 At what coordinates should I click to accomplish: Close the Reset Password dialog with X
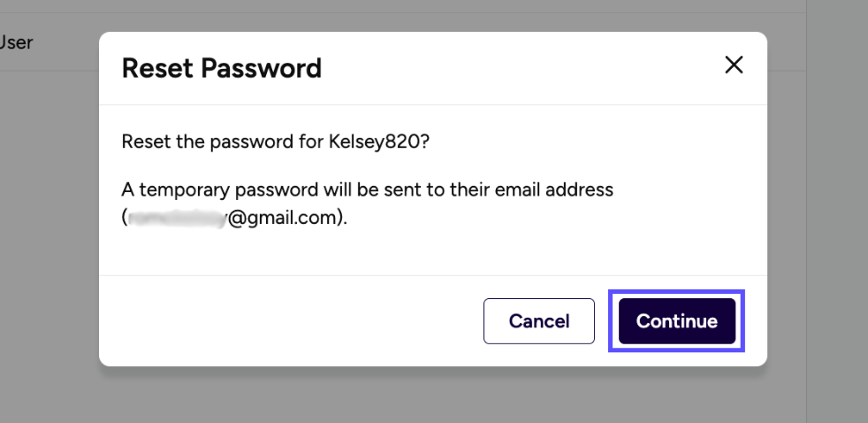pos(734,65)
